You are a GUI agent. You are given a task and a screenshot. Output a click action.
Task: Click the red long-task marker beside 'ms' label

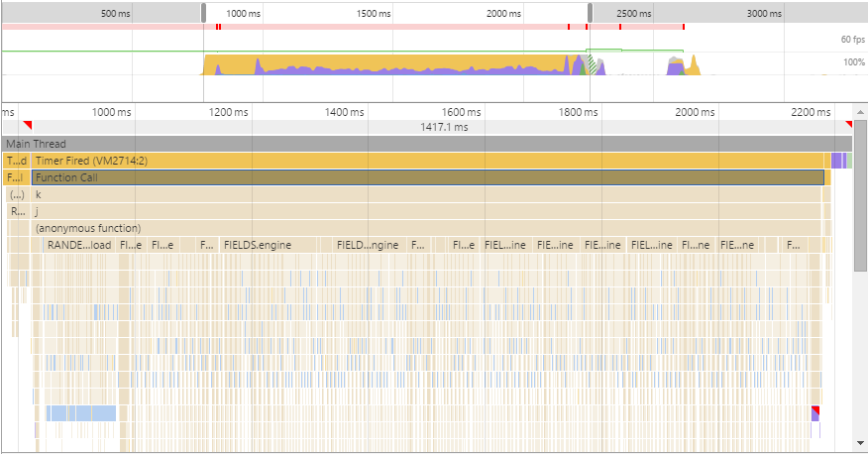point(28,125)
